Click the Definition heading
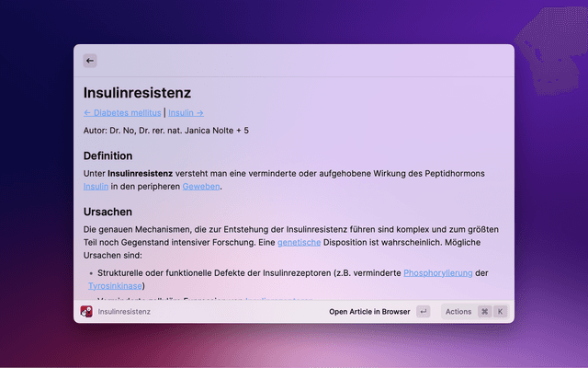This screenshot has height=368, width=588. tap(107, 155)
